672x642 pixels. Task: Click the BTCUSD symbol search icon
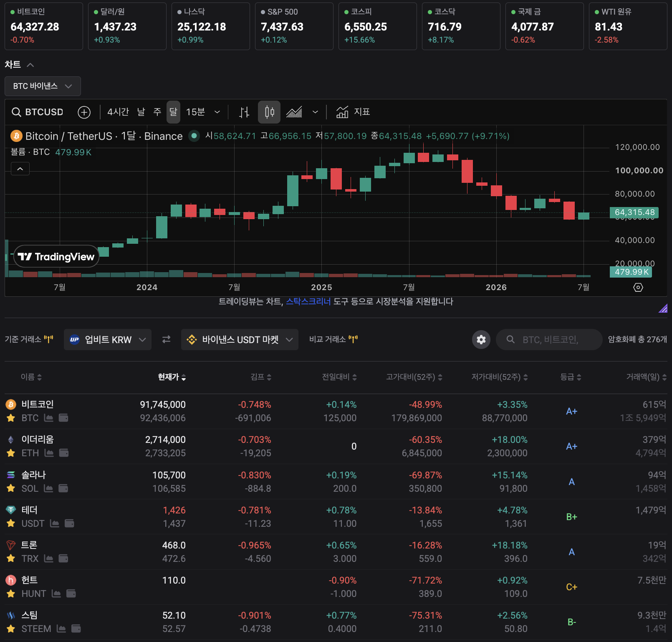(16, 112)
